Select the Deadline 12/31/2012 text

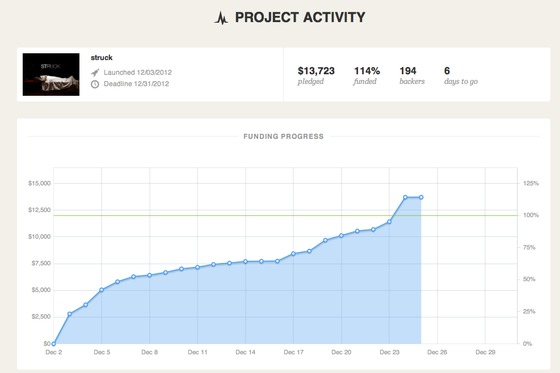pos(136,84)
